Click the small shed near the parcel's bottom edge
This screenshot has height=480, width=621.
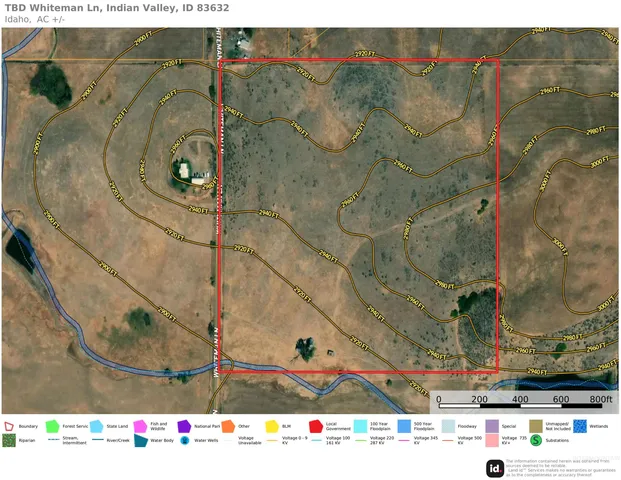tap(330, 353)
